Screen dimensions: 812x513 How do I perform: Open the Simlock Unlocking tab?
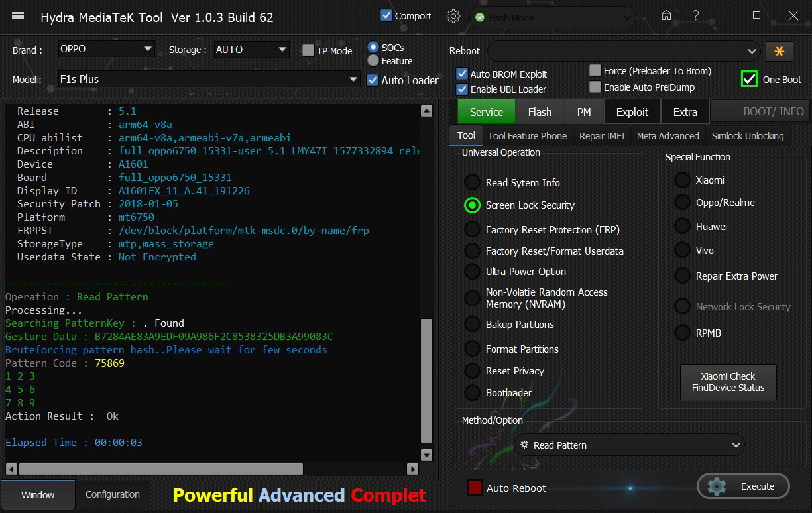tap(748, 136)
